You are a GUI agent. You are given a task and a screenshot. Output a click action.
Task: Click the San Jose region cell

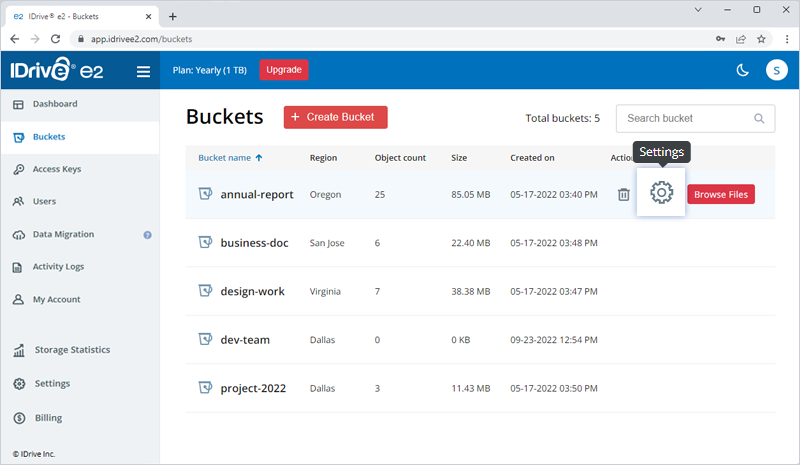327,243
